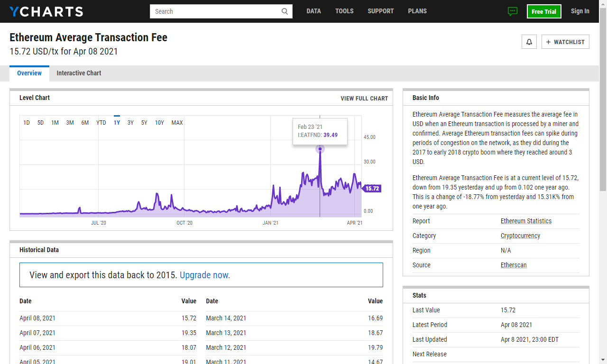
Task: Click the JAN '21 axis label
Action: click(270, 223)
